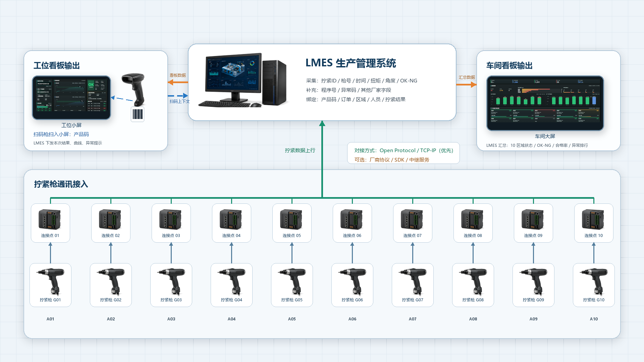This screenshot has width=644, height=362.
Task: Pick the 连接点 08 controller module
Action: [x=472, y=219]
